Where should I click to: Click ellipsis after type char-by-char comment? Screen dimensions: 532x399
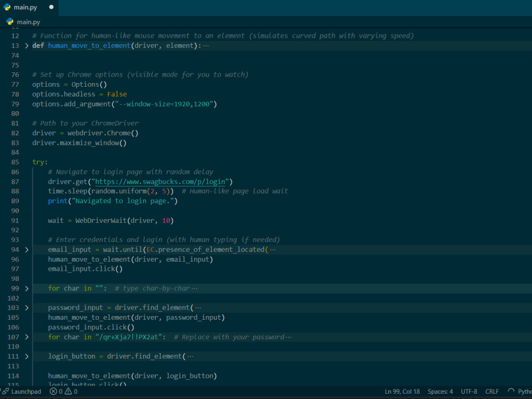194,288
